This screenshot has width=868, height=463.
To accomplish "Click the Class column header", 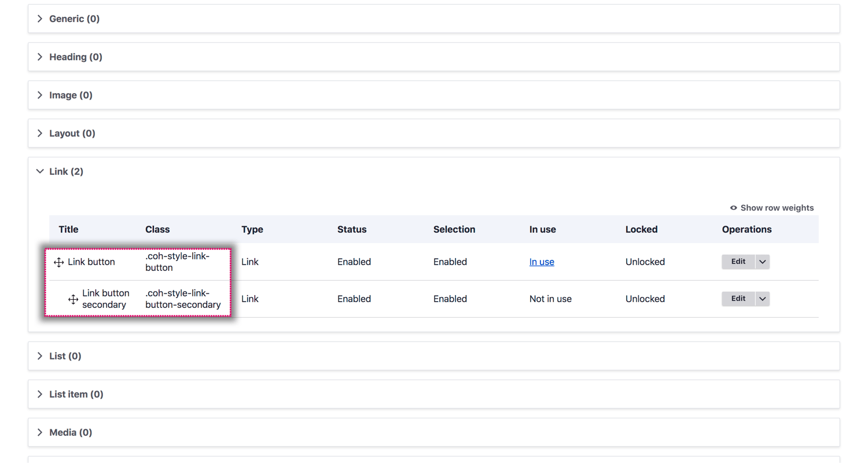I will (x=157, y=229).
